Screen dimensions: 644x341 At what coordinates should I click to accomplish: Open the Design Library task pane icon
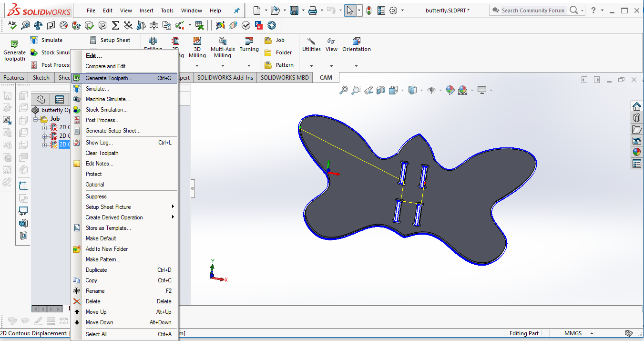click(637, 118)
